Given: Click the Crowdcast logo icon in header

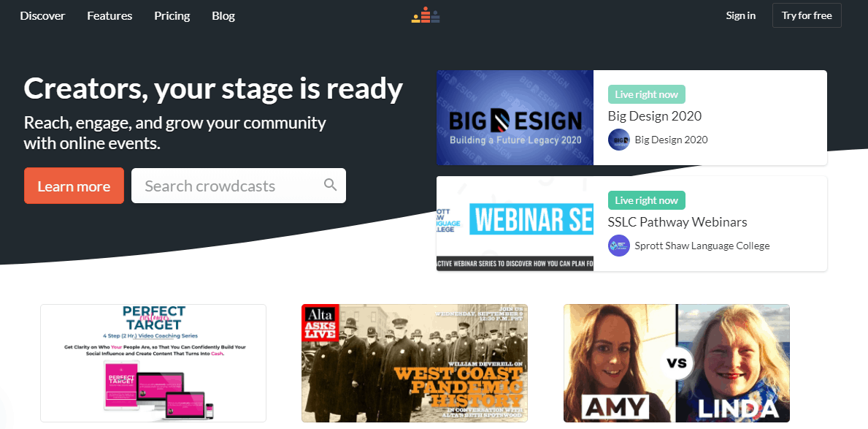Looking at the screenshot, I should coord(426,15).
